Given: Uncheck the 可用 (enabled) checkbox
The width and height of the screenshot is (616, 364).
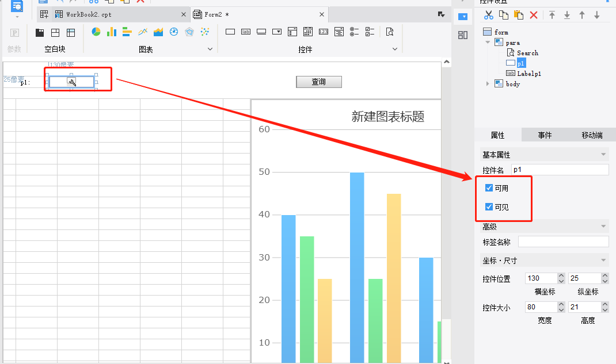Looking at the screenshot, I should [489, 188].
